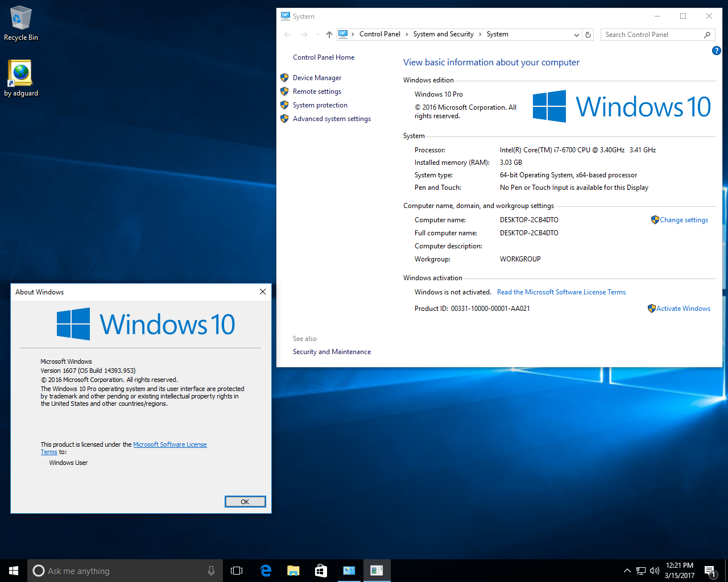The width and height of the screenshot is (728, 582).
Task: Open the Windows Store taskbar icon
Action: [321, 571]
